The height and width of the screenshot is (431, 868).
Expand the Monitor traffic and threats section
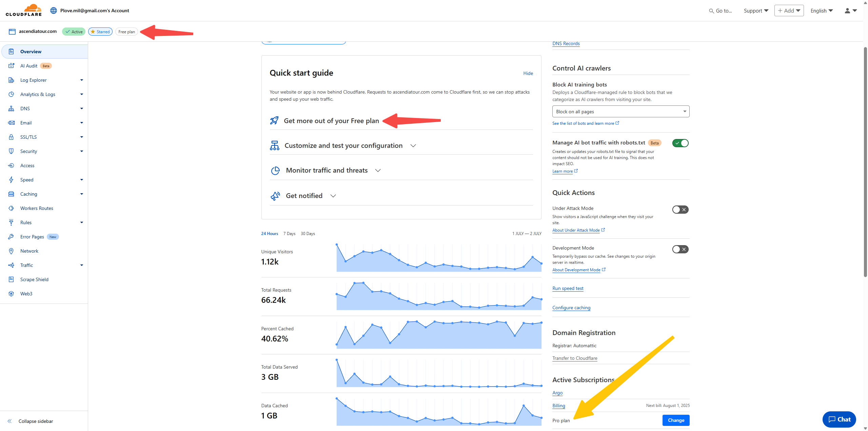coord(327,170)
